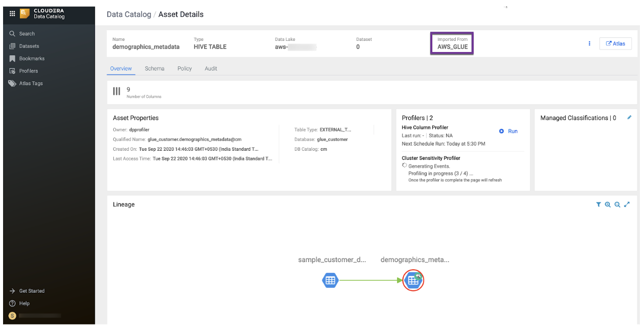Open the three-dot asset actions menu
The image size is (644, 328).
[x=589, y=43]
